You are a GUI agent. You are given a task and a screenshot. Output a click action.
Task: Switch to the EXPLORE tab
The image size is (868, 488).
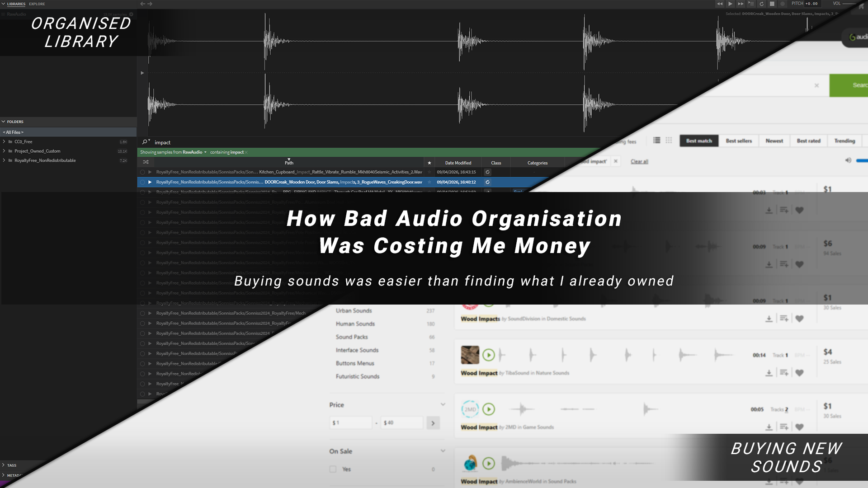coord(37,4)
